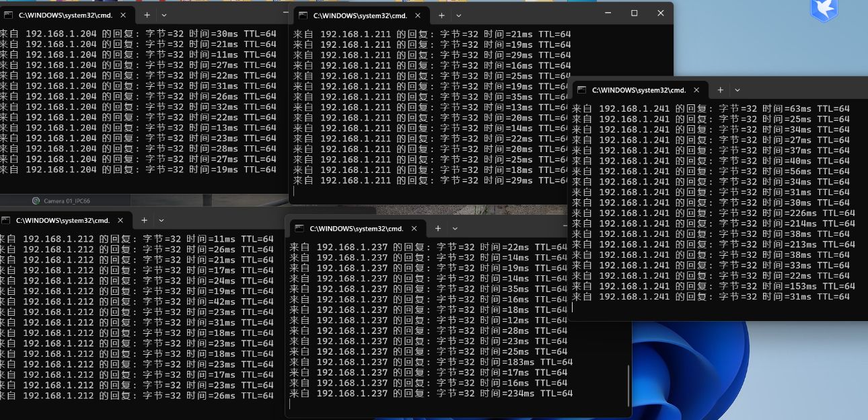The image size is (868, 420).
Task: Click the 时间=35ms reply line from 192.168.1.237
Action: pyautogui.click(x=429, y=289)
